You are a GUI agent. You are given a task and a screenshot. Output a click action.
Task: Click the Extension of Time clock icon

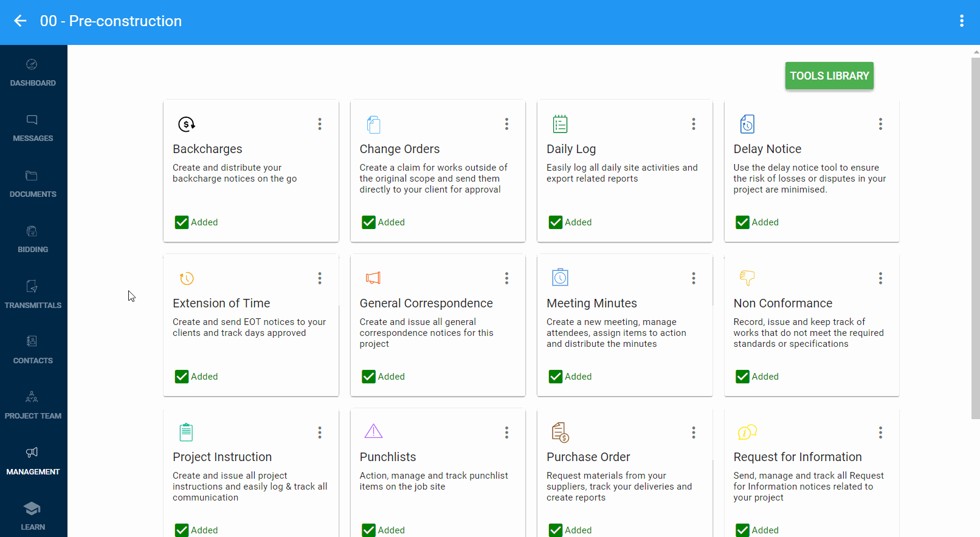point(187,278)
